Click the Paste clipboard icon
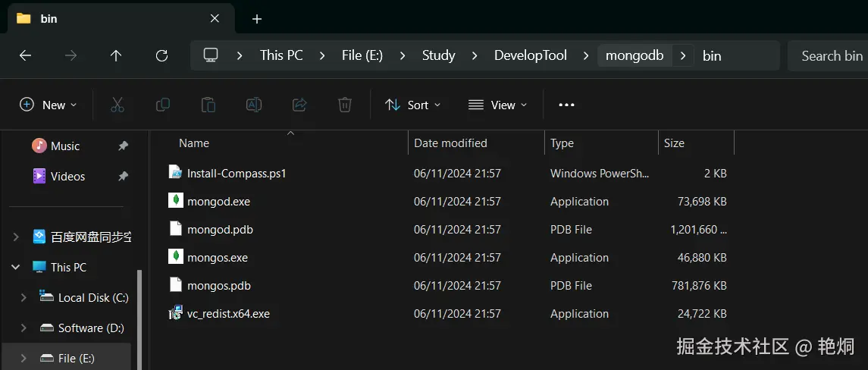 [208, 105]
